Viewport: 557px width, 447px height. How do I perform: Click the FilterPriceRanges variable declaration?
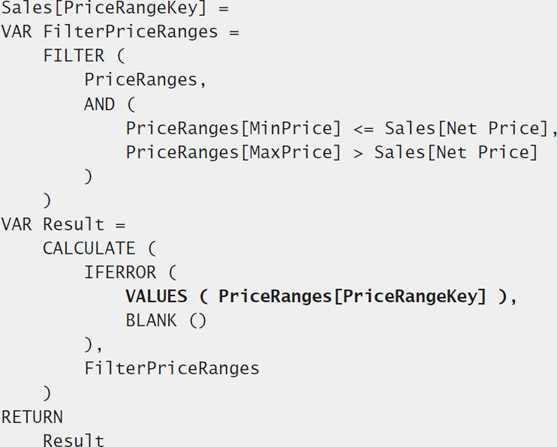(x=120, y=32)
